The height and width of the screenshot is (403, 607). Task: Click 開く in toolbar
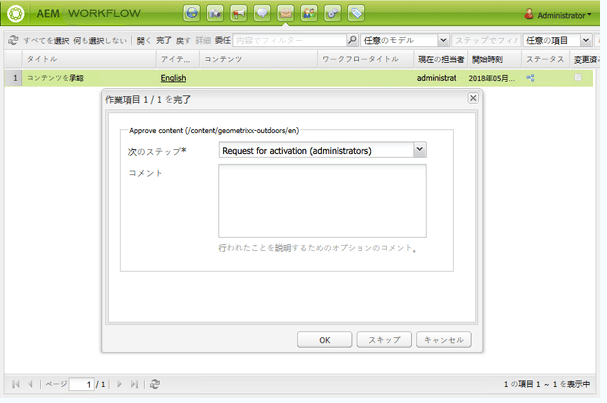point(144,40)
